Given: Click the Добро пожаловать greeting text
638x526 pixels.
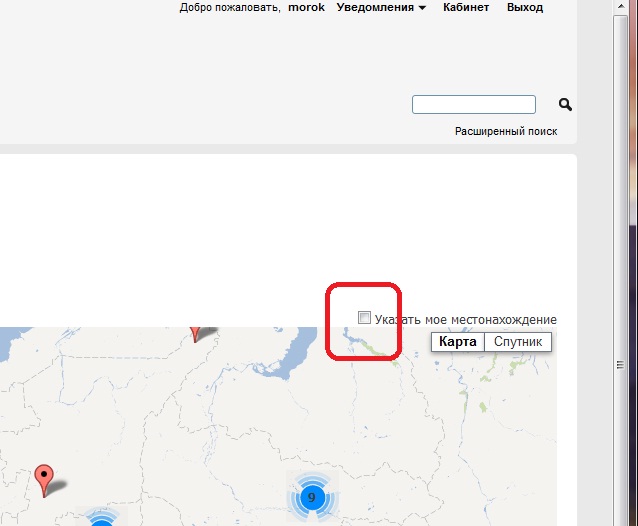Looking at the screenshot, I should (230, 7).
